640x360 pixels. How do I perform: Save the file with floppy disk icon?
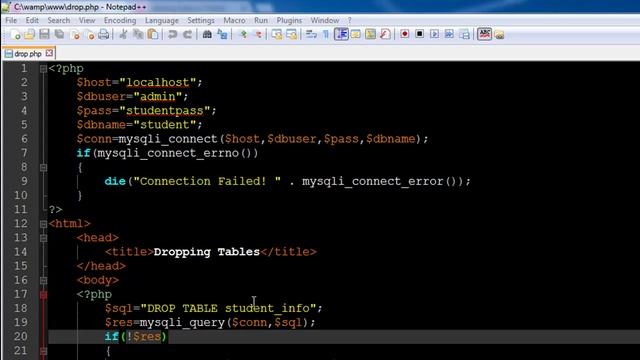(44, 34)
